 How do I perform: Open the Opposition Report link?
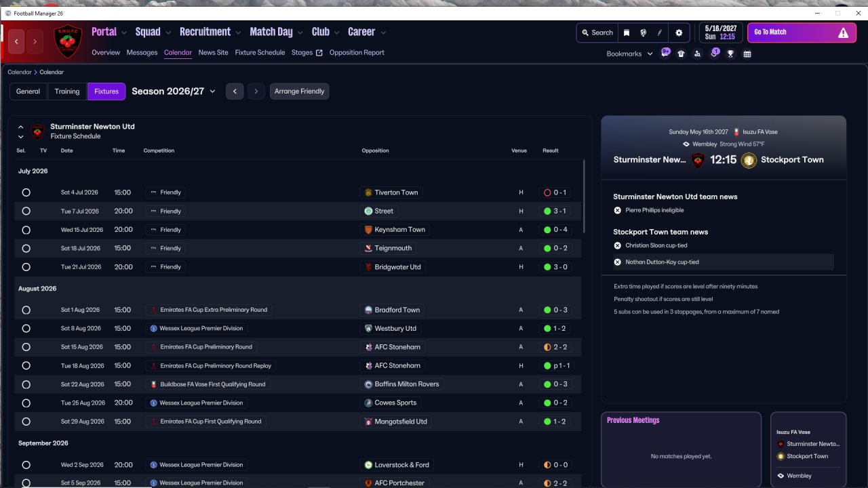coord(357,52)
